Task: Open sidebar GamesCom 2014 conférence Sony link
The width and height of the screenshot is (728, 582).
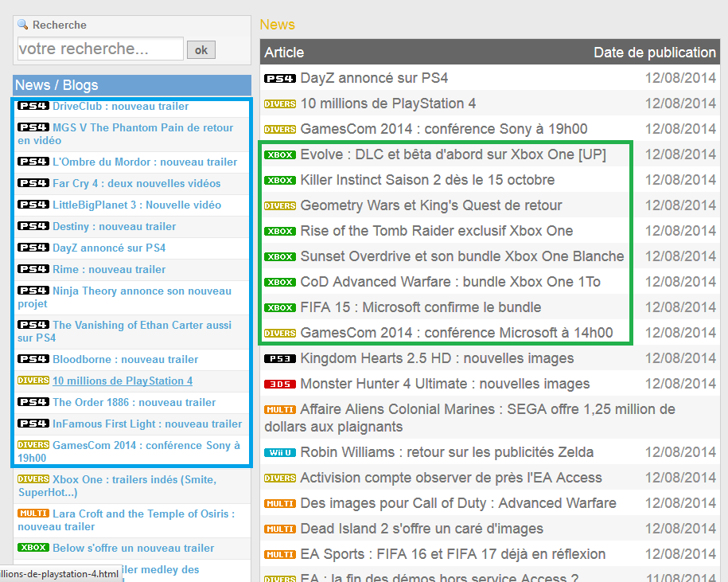Action: click(x=129, y=451)
